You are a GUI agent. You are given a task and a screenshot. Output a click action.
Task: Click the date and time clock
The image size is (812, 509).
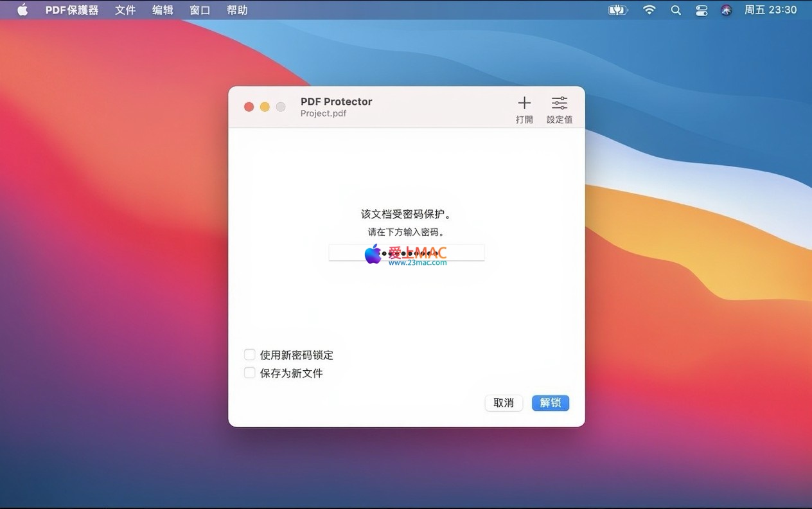(x=770, y=10)
